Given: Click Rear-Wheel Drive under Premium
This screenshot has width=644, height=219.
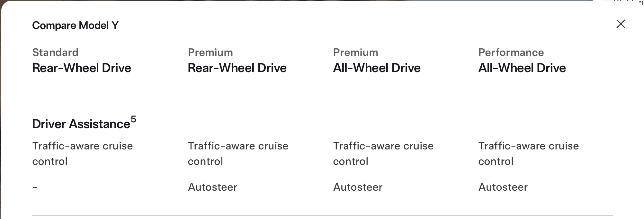Looking at the screenshot, I should (x=237, y=68).
